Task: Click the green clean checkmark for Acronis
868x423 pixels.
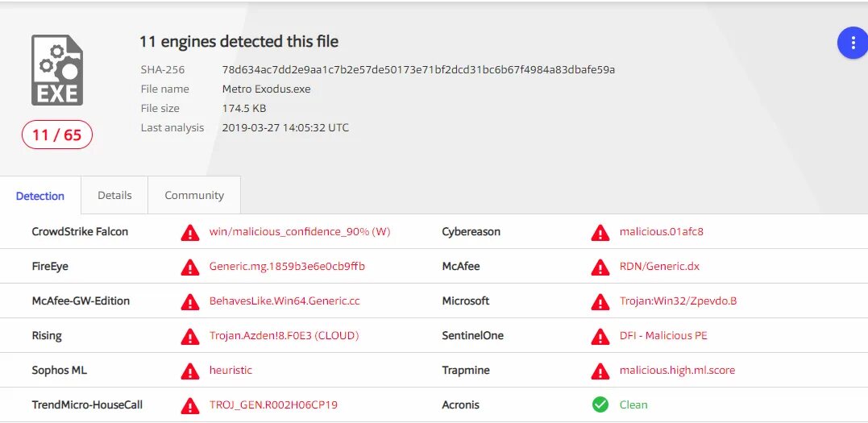Action: (x=600, y=404)
